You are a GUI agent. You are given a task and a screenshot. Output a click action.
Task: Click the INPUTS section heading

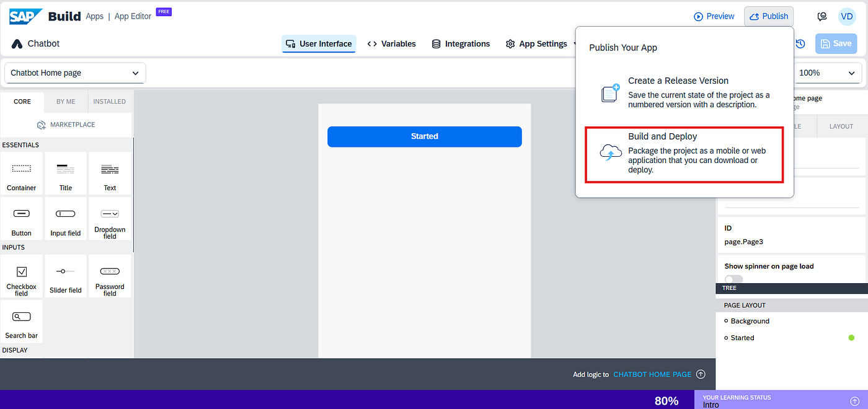pyautogui.click(x=14, y=247)
